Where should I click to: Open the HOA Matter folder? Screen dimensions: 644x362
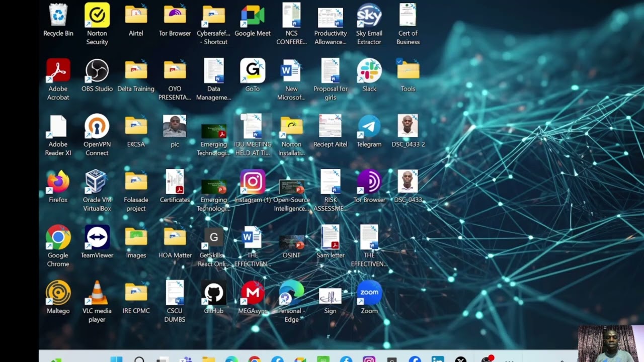click(175, 237)
